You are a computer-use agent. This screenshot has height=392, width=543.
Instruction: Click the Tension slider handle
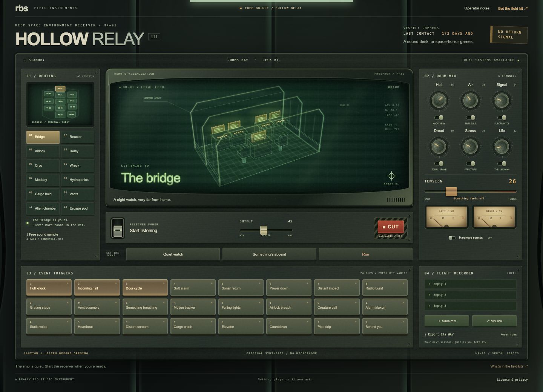click(451, 191)
